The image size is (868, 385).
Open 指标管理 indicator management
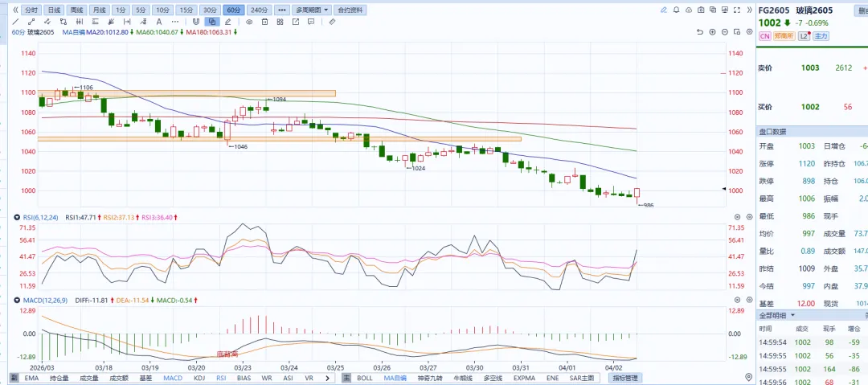point(625,378)
